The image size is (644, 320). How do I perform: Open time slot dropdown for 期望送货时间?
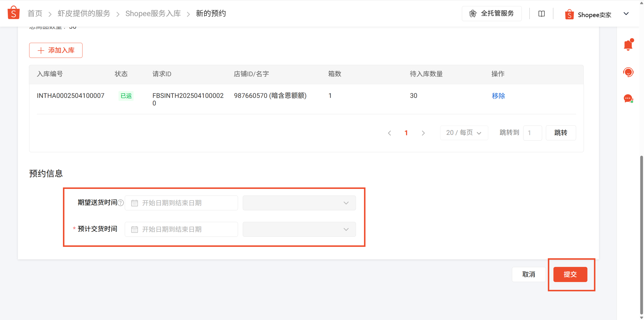[299, 203]
